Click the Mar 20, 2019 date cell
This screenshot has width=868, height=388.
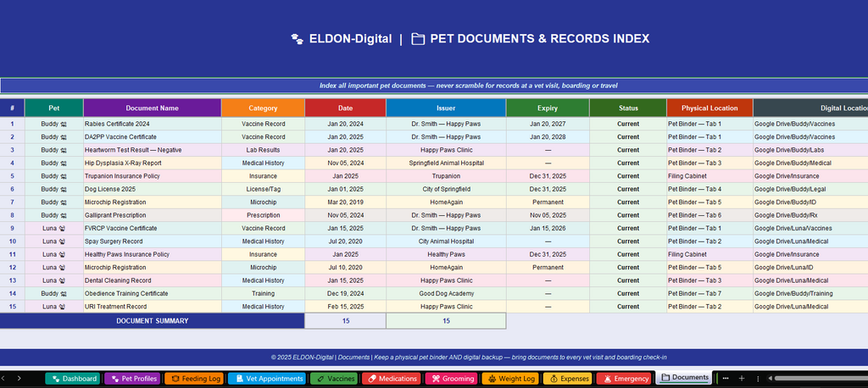pos(346,202)
